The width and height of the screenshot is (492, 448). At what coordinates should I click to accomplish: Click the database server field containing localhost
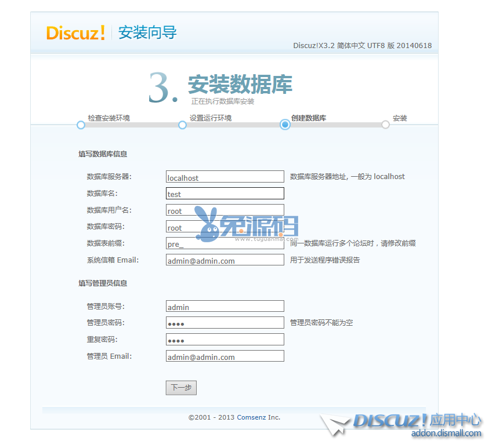[225, 177]
